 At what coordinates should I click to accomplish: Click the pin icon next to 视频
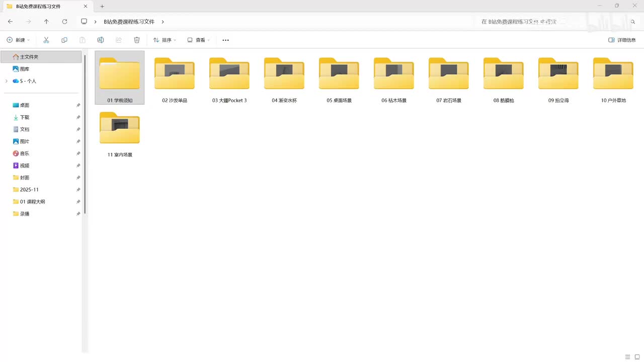tap(78, 165)
